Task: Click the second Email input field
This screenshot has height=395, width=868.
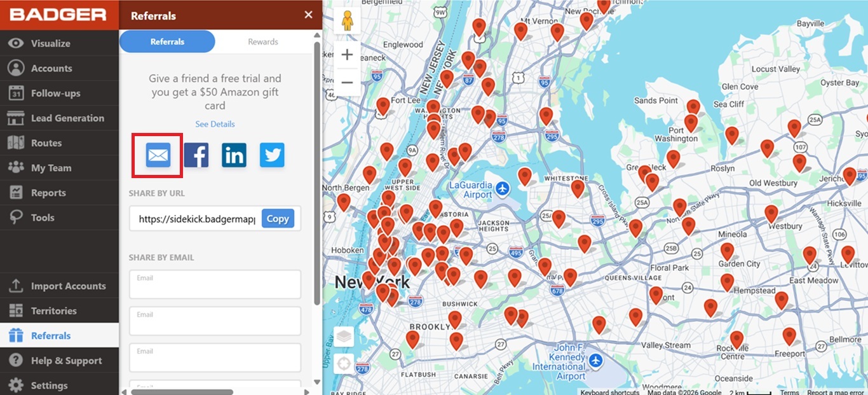Action: (x=215, y=321)
